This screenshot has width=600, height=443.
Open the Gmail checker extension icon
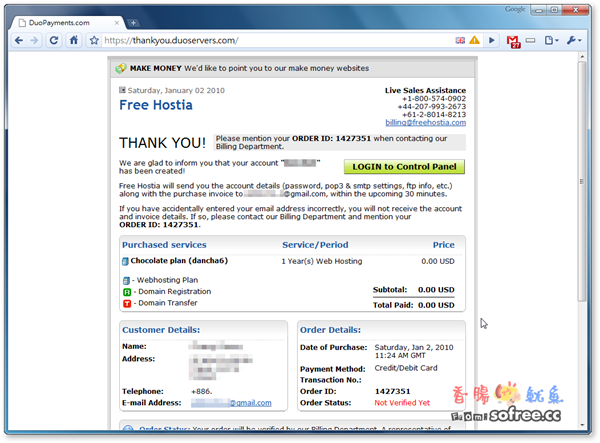pos(513,41)
